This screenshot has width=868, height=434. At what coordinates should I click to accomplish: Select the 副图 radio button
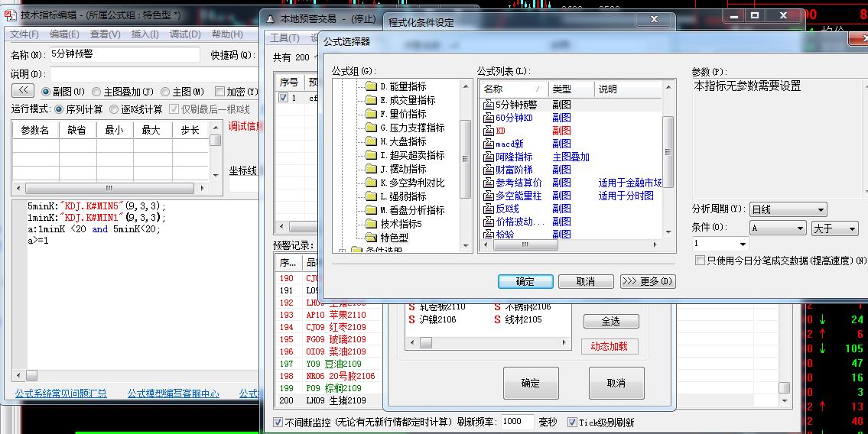[x=45, y=92]
